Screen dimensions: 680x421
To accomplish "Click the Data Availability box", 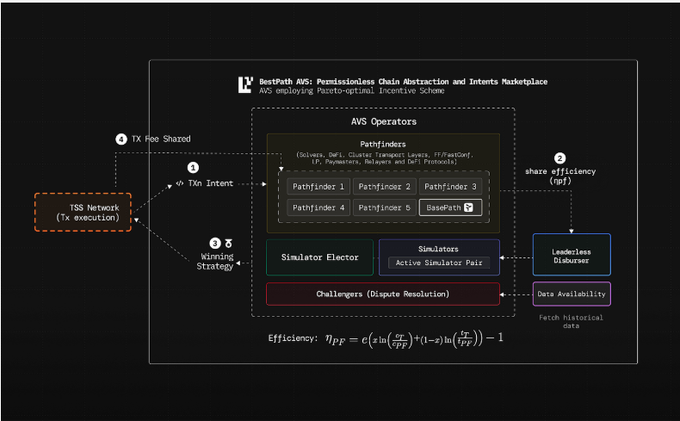I will coord(572,294).
